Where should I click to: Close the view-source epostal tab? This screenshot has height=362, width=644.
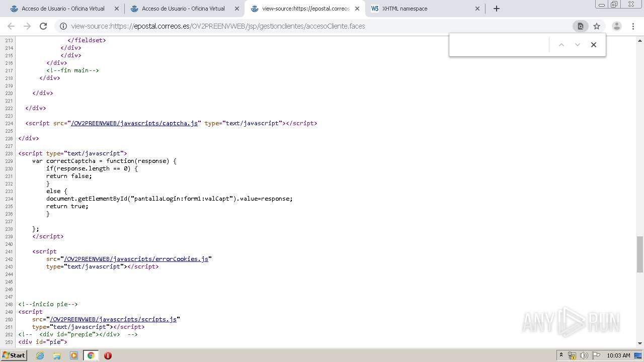(357, 9)
